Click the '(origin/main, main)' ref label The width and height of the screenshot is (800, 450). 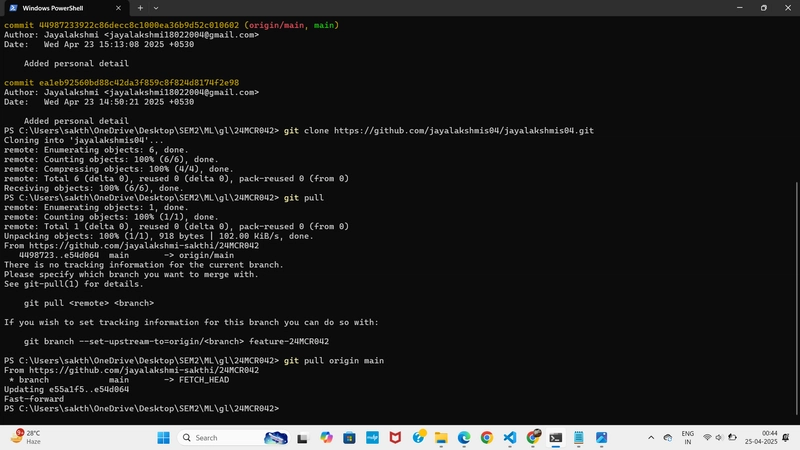coord(291,25)
